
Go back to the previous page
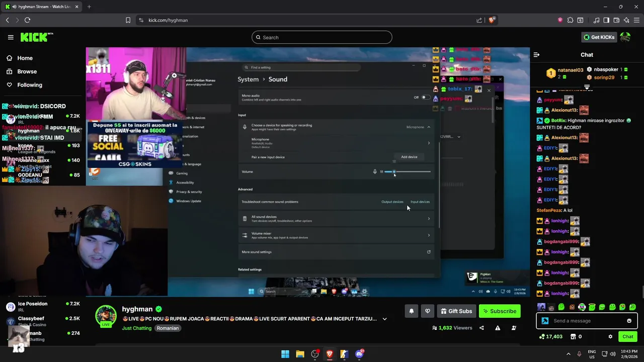(x=8, y=20)
